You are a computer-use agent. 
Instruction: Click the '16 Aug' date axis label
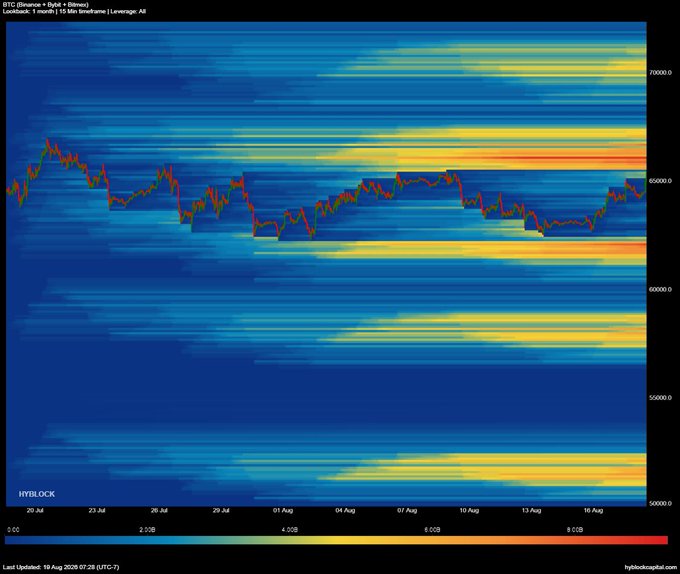tap(593, 510)
